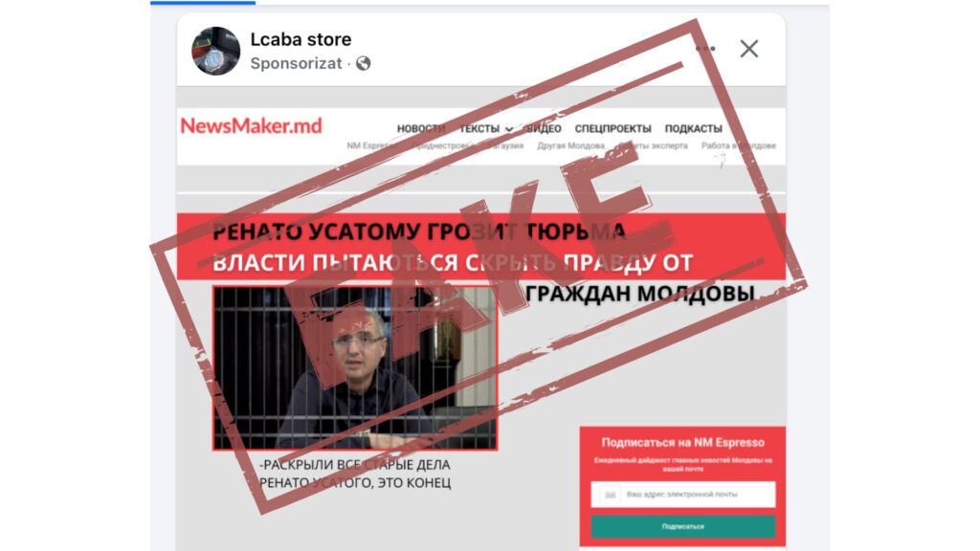Click the green Подписаться button

click(x=683, y=527)
